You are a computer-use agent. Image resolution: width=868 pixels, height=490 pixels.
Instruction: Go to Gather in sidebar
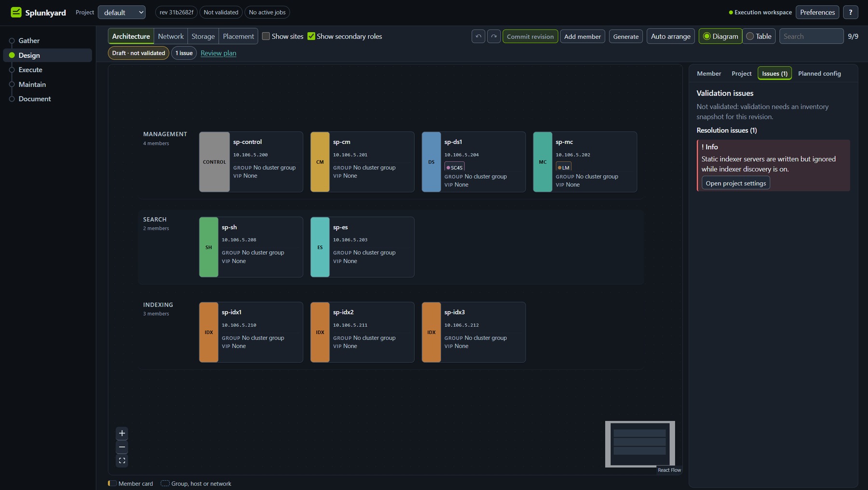[x=47, y=40]
